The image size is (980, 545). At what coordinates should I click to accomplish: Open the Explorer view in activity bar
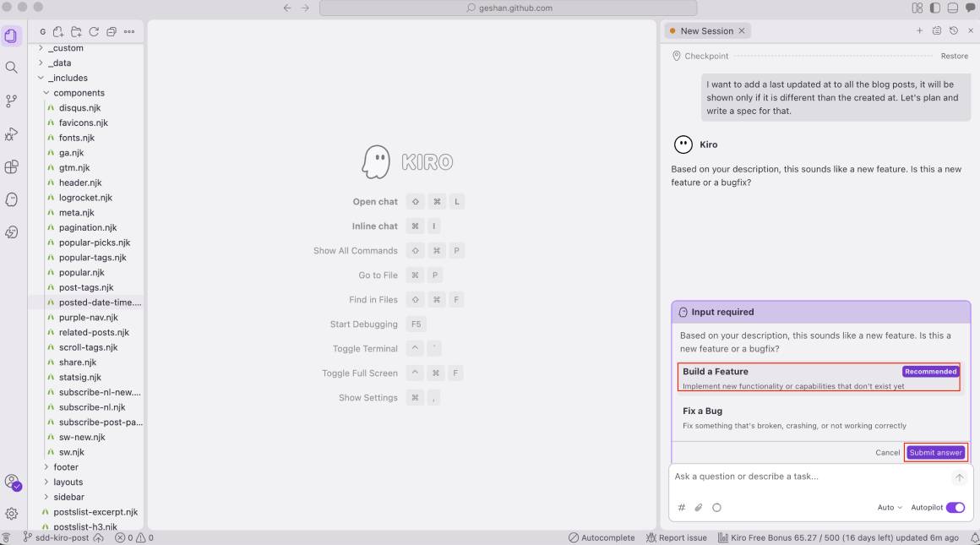click(x=11, y=35)
